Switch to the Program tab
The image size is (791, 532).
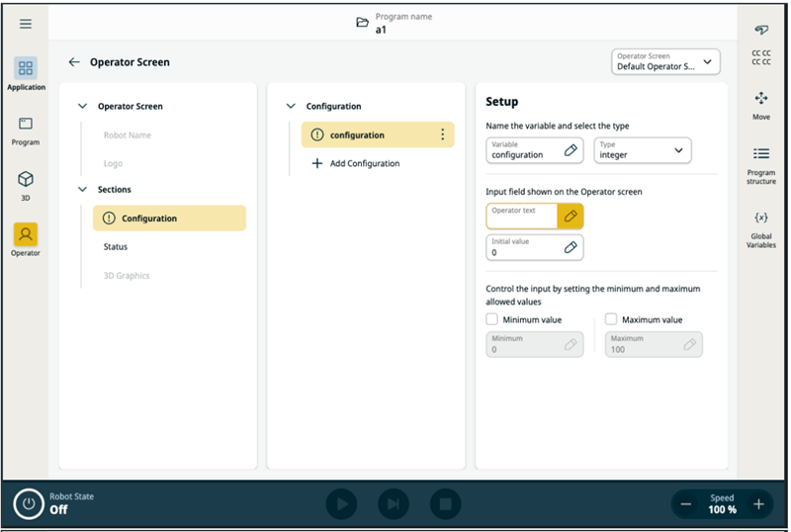click(x=26, y=130)
